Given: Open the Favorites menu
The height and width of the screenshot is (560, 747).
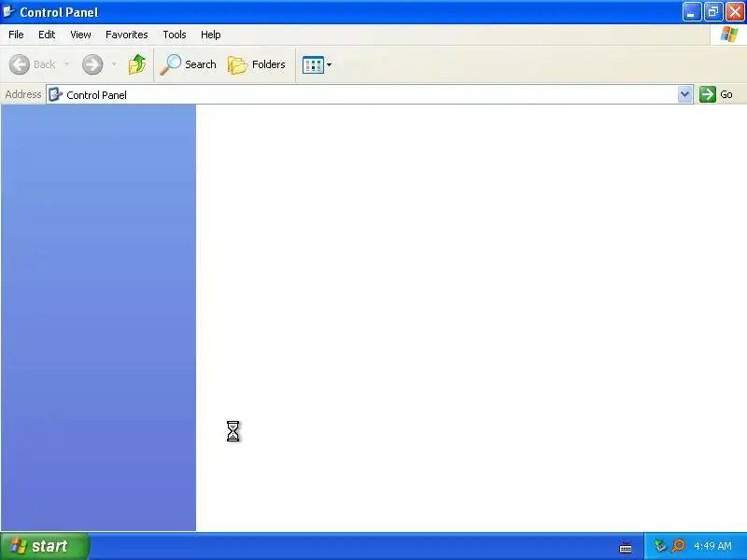Looking at the screenshot, I should [127, 35].
